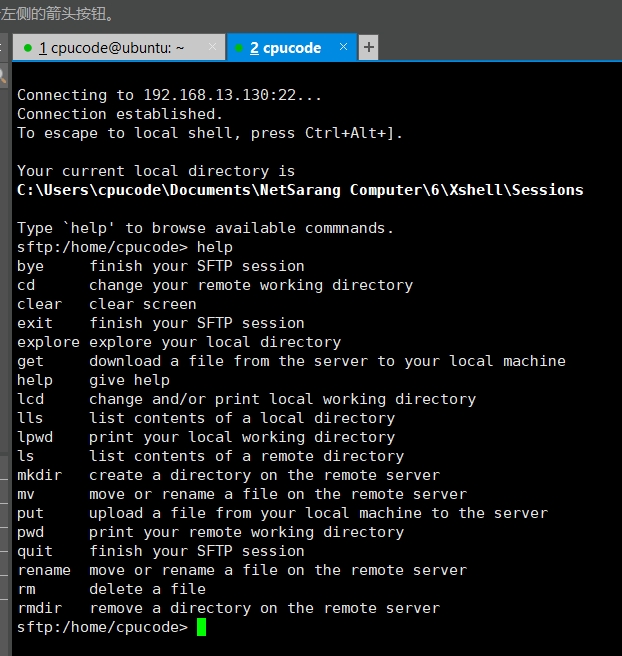Viewport: 622px width, 656px height.
Task: Close the "1 cpucode@ubuntu: ~" tab
Action: [212, 47]
